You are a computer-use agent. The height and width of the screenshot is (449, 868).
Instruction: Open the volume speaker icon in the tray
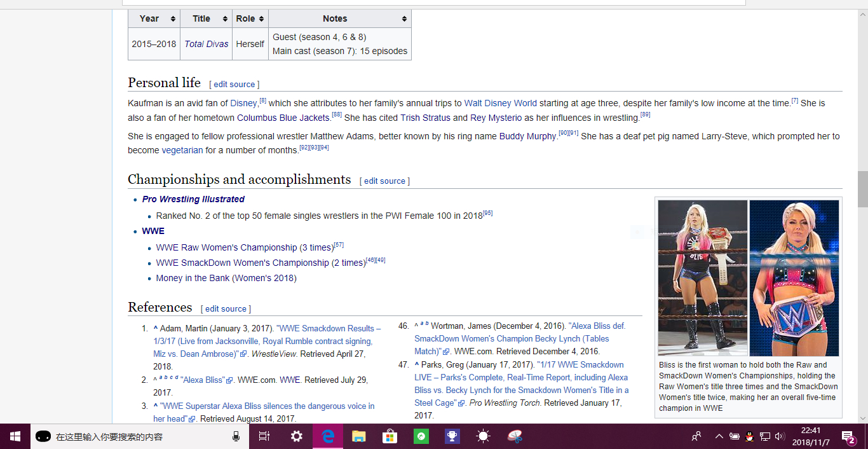[780, 436]
